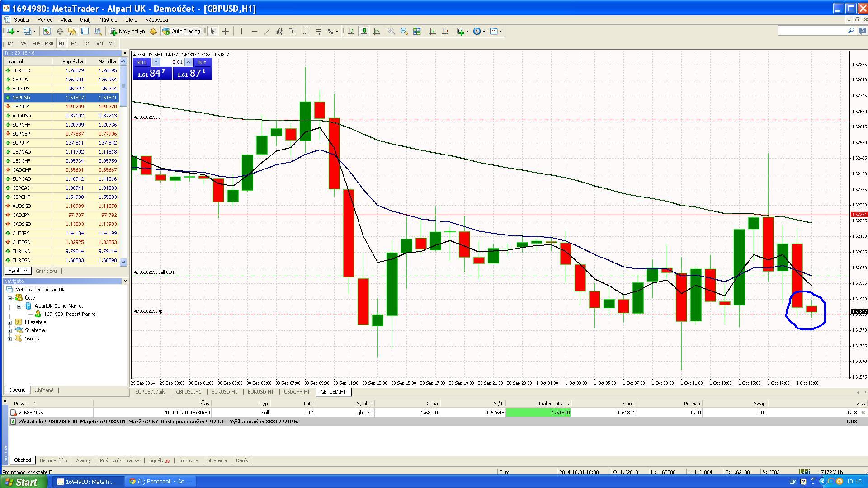Open the Market Watch window icon
This screenshot has width=868, height=488.
tap(47, 31)
